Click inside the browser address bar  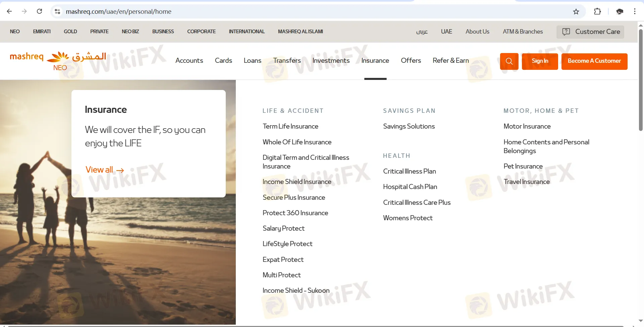[x=201, y=11]
